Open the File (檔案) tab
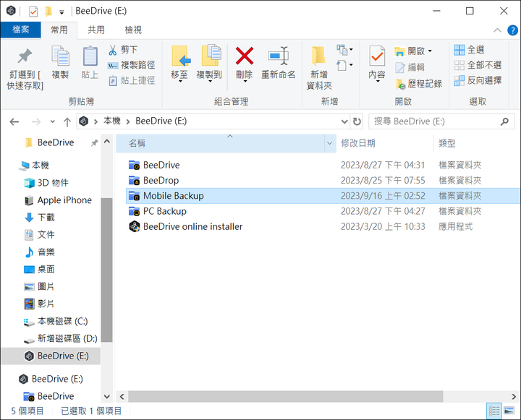This screenshot has width=521, height=420. [x=20, y=30]
